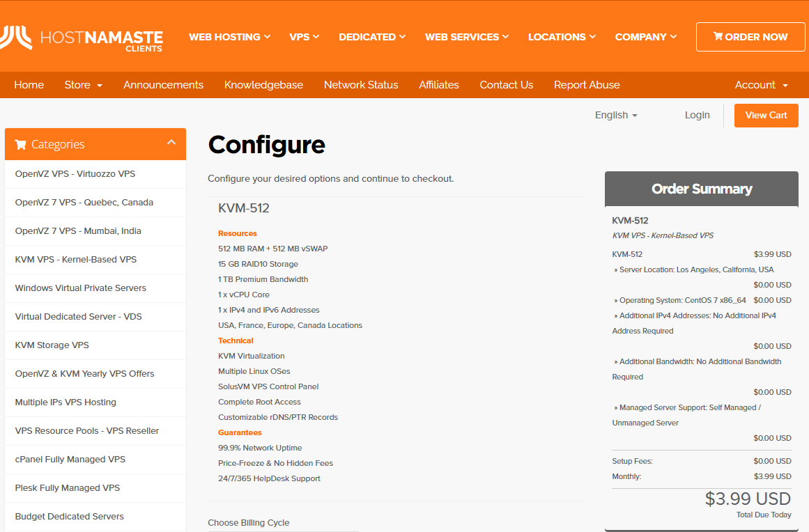Click the Order Now button
This screenshot has height=532, width=809.
pos(750,37)
